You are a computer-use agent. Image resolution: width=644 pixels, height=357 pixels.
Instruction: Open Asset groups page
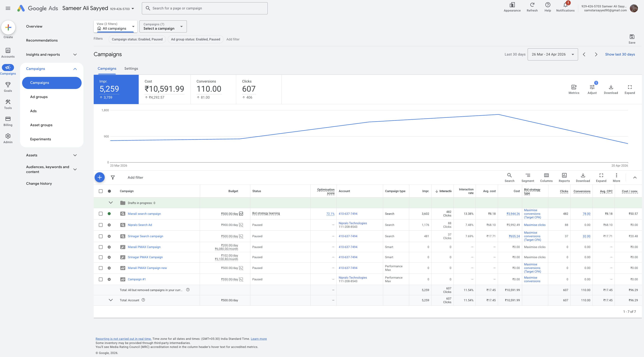pos(41,125)
